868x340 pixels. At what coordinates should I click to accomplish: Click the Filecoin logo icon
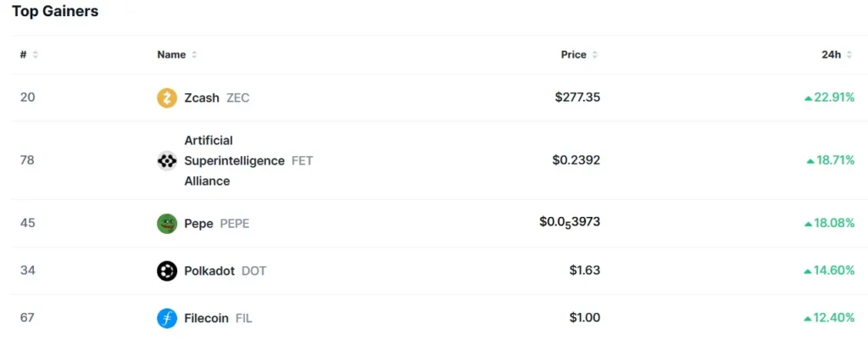click(167, 319)
